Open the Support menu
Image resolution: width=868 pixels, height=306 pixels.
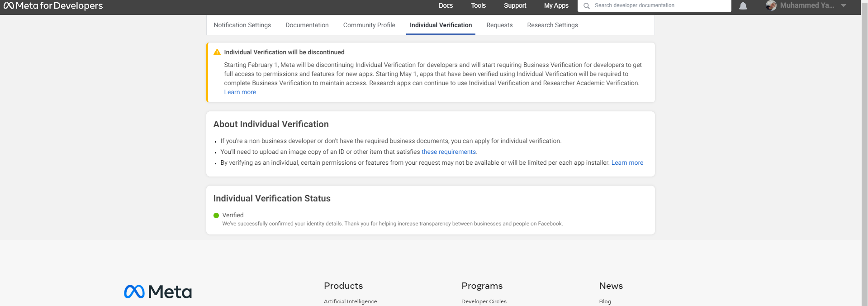tap(515, 5)
